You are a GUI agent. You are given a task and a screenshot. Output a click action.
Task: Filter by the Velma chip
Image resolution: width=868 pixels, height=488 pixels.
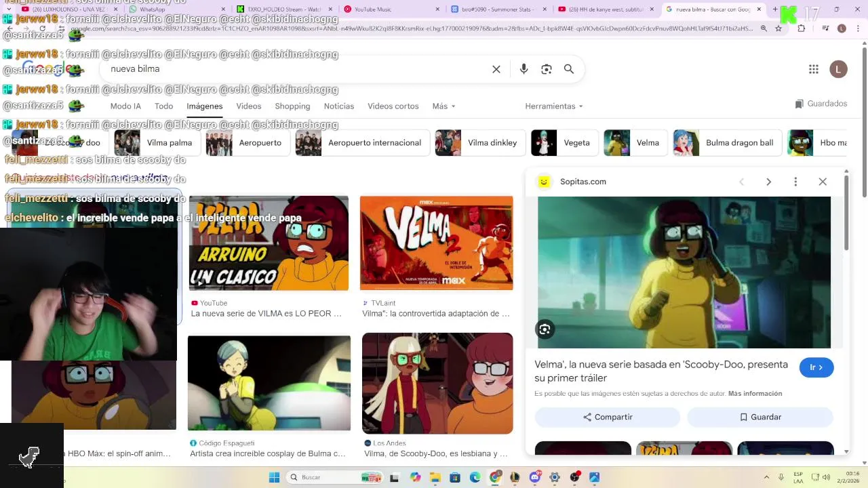click(x=635, y=143)
